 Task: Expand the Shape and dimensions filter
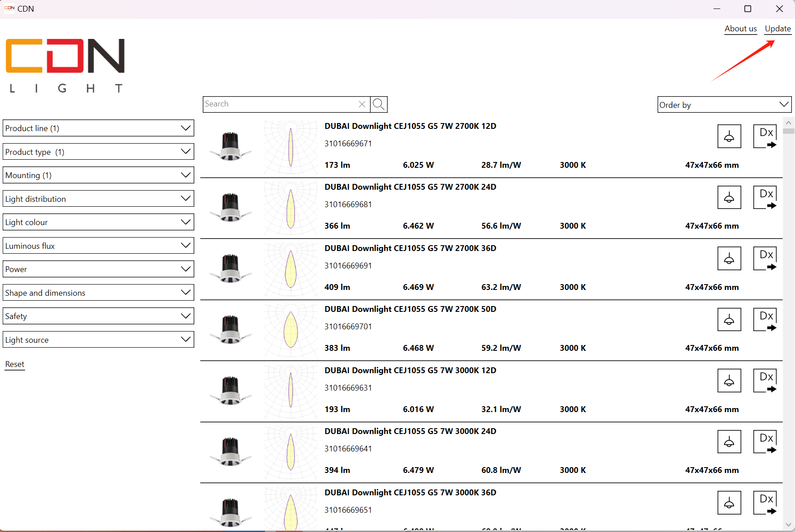point(98,293)
